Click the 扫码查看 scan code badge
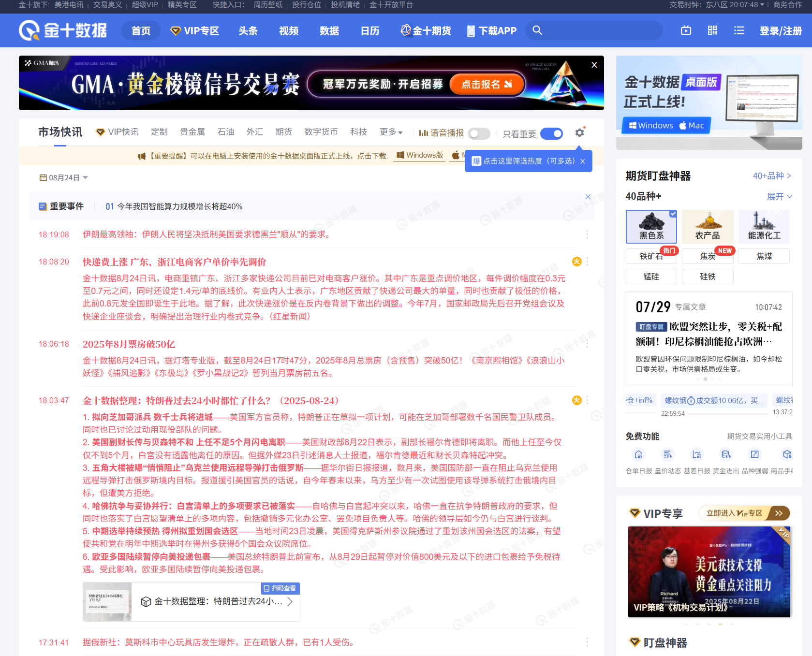 click(x=281, y=588)
